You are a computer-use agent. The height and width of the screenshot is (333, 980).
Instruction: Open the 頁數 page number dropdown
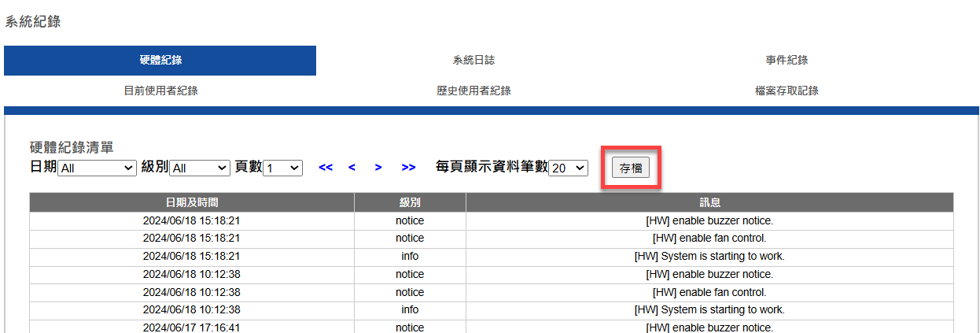[282, 168]
